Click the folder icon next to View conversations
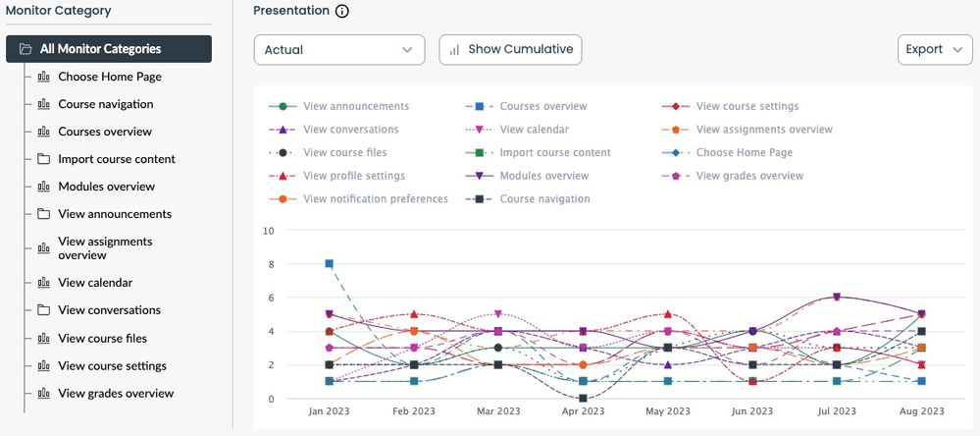The width and height of the screenshot is (980, 436). coord(43,310)
